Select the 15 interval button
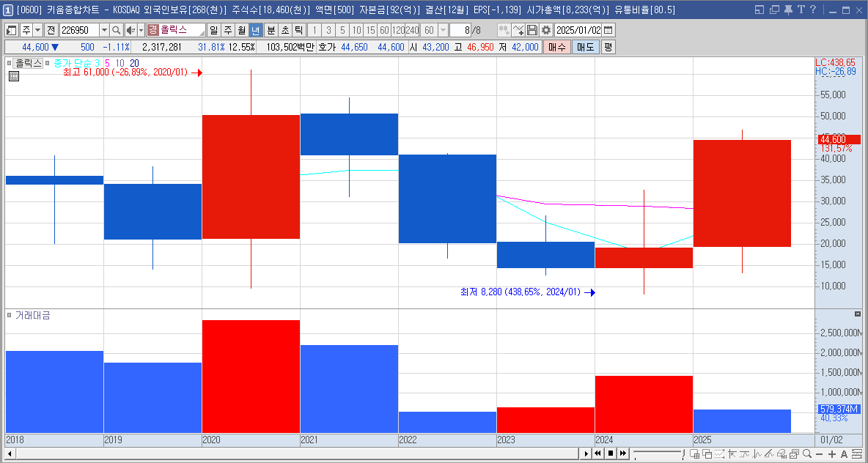The width and height of the screenshot is (868, 463). click(x=370, y=30)
